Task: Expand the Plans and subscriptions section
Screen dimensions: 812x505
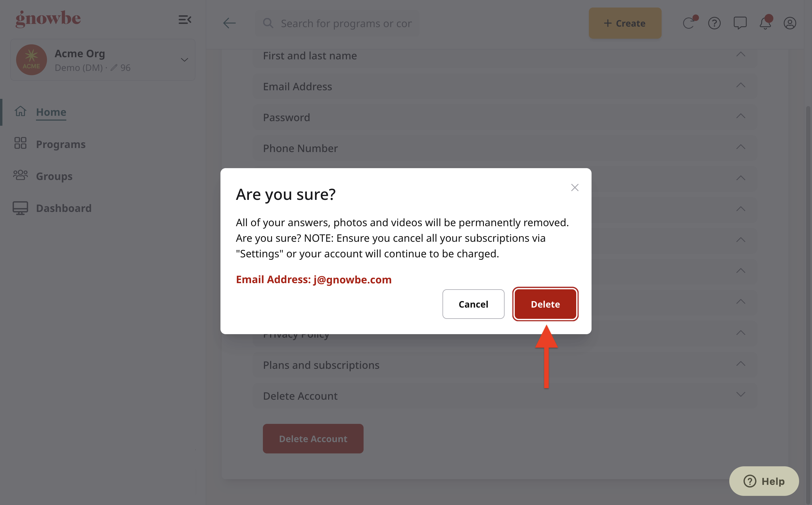Action: (504, 365)
